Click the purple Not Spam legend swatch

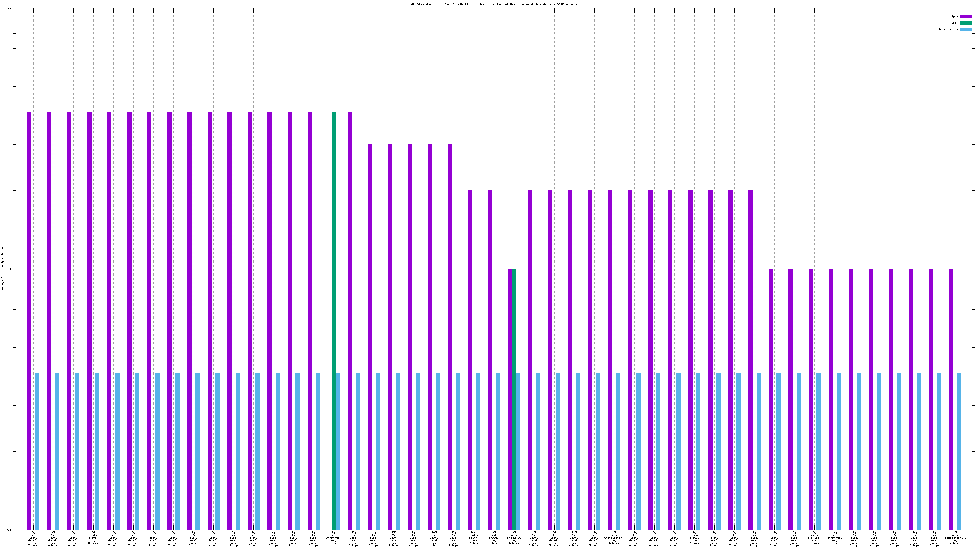tap(965, 16)
